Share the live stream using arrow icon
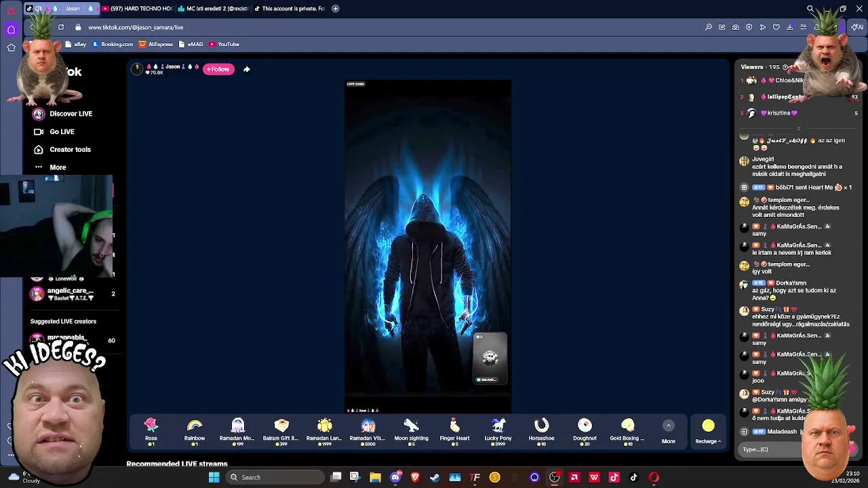Screen dimensions: 868x488 click(x=246, y=69)
